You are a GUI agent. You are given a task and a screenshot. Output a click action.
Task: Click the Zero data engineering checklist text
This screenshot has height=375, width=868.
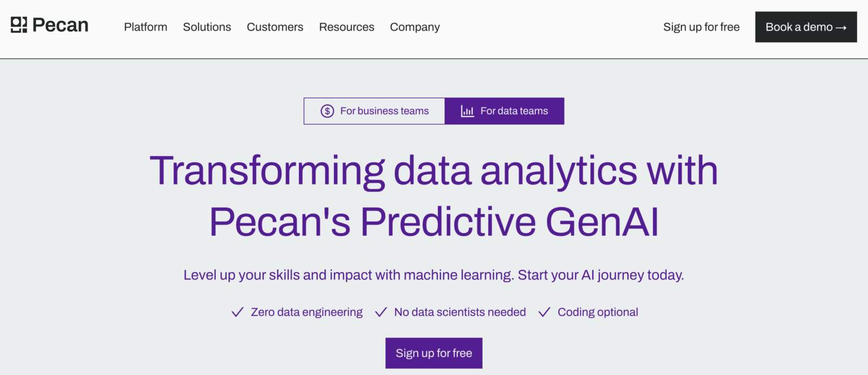[x=307, y=312]
